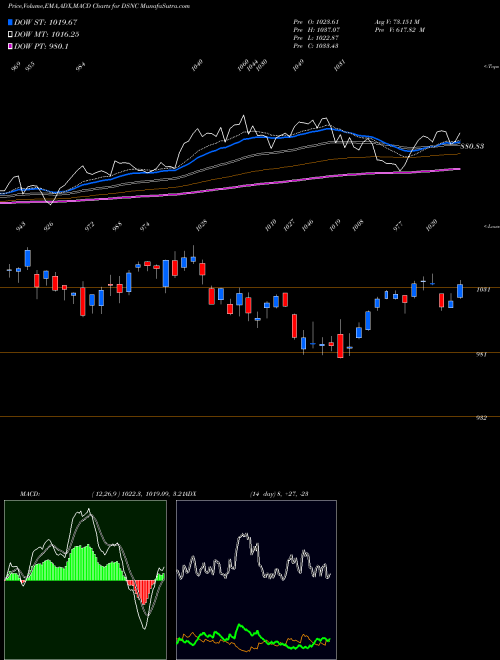Select the 'DOW MT: 1016.25' legend text
500x660 pixels.
pyautogui.click(x=47, y=35)
